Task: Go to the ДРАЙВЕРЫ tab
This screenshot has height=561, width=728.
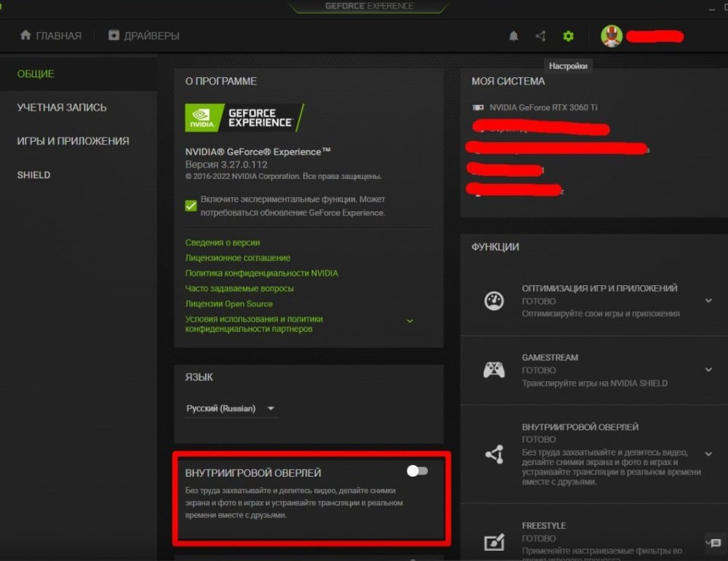Action: point(144,36)
